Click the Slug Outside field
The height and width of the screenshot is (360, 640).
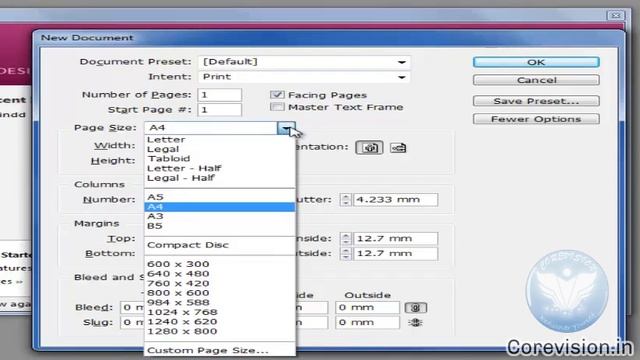point(367,322)
